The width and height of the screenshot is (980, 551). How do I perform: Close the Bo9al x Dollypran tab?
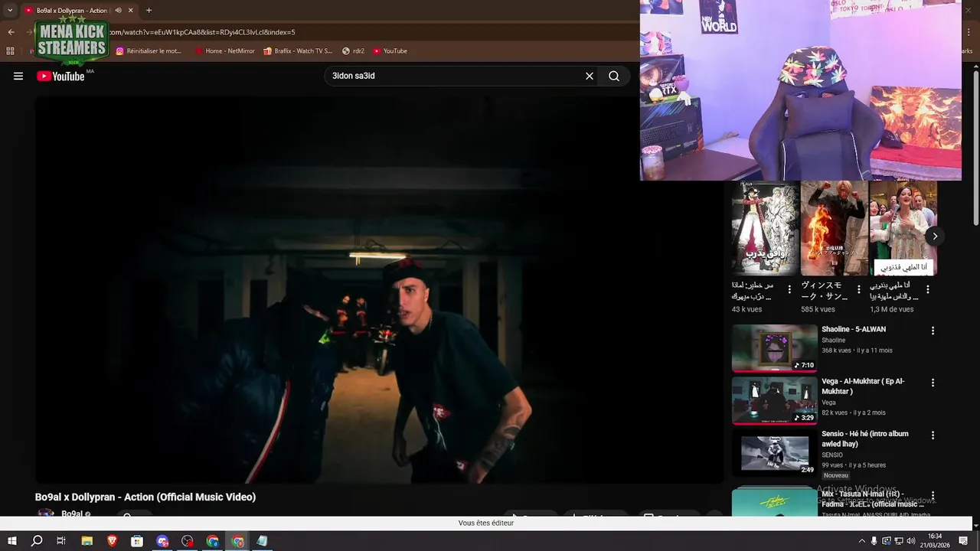point(131,11)
